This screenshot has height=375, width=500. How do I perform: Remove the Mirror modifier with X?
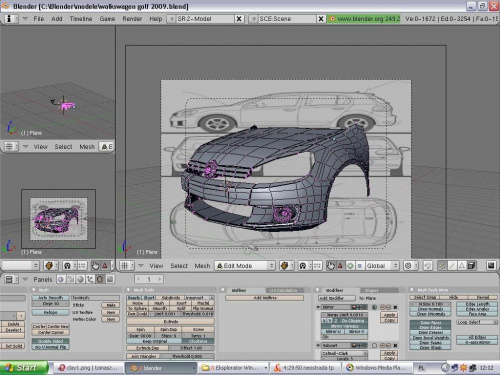[x=395, y=307]
